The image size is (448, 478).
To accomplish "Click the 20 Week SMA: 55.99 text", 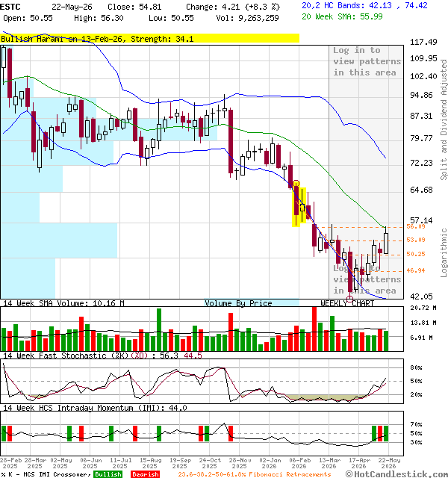I will point(342,16).
